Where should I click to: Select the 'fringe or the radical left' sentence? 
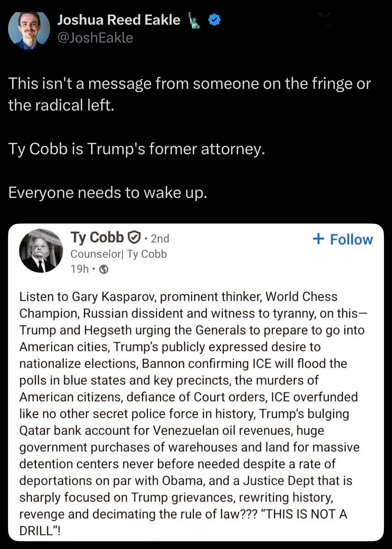(x=189, y=94)
